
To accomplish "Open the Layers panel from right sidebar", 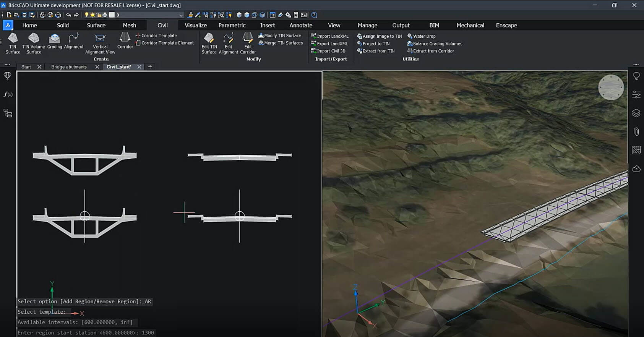I will tap(636, 113).
